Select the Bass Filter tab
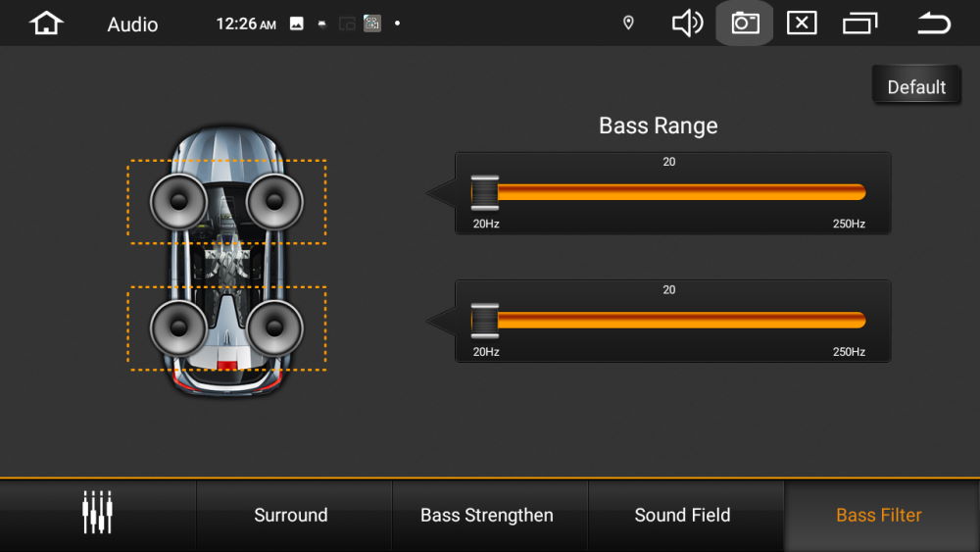 coord(879,515)
